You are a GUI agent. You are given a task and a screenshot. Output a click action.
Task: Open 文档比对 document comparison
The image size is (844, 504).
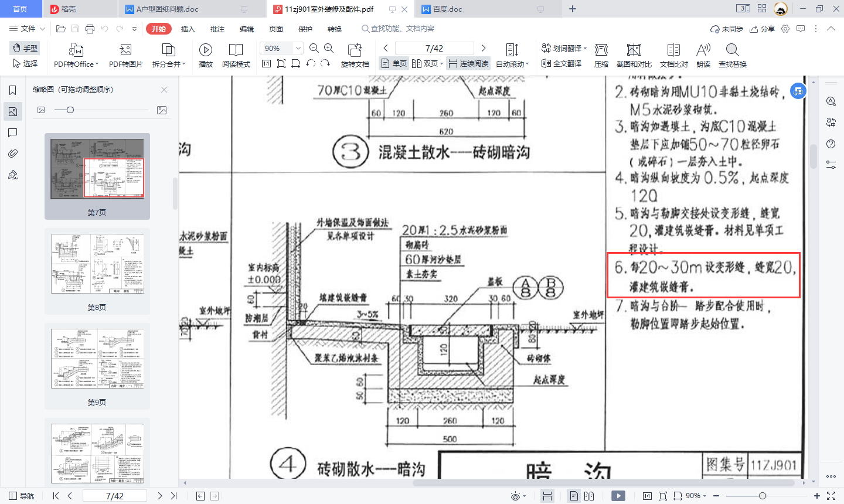[674, 56]
